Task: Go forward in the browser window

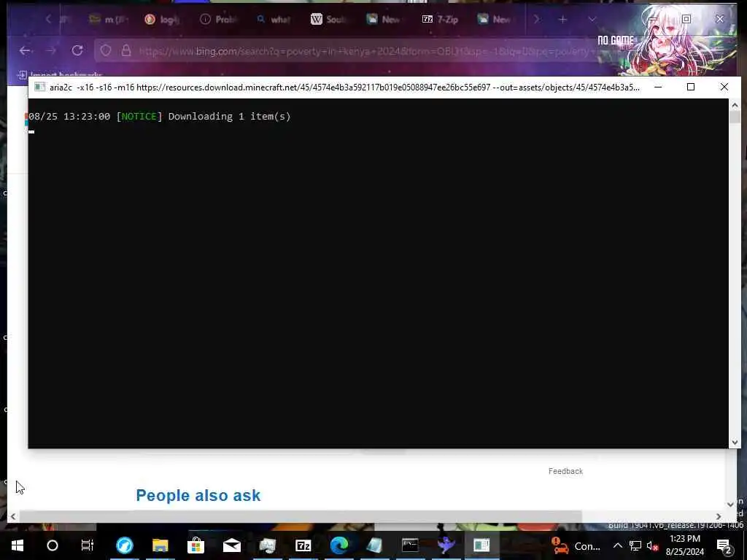Action: coord(51,50)
